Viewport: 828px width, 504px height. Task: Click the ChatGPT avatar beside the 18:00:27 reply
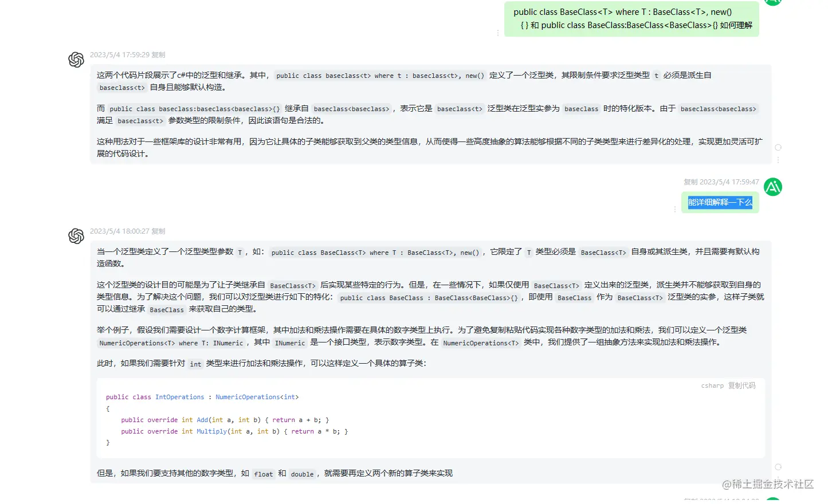pos(76,236)
